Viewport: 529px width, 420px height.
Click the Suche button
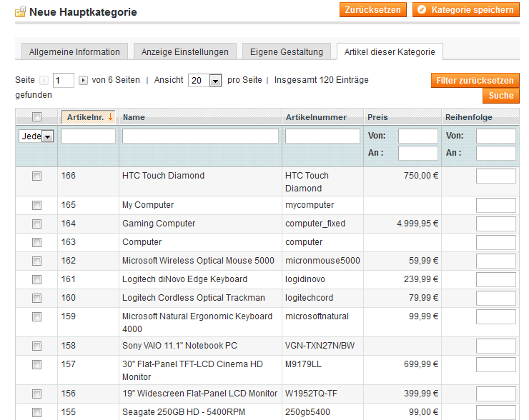(501, 96)
